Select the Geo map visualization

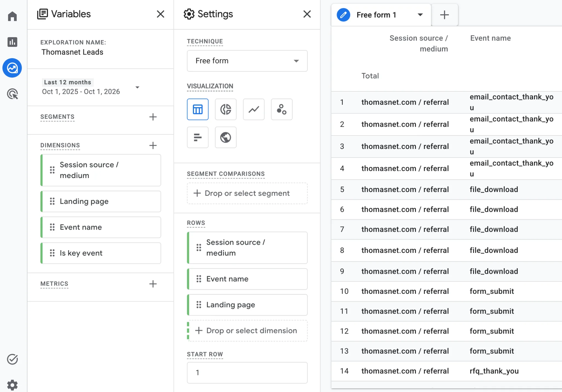coord(226,137)
